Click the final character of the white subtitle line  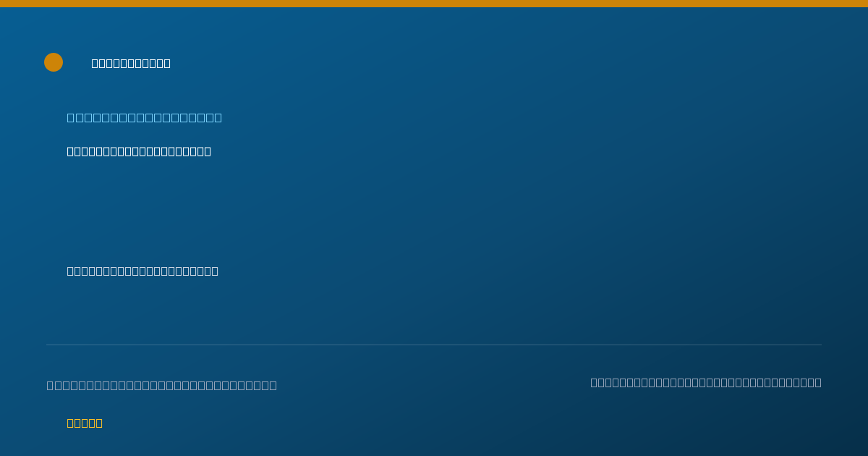208,151
